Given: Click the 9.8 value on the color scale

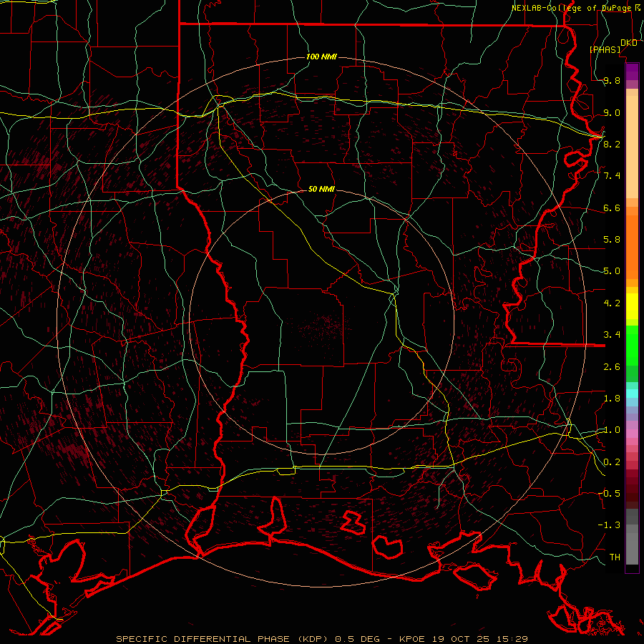Looking at the screenshot, I should [x=612, y=81].
